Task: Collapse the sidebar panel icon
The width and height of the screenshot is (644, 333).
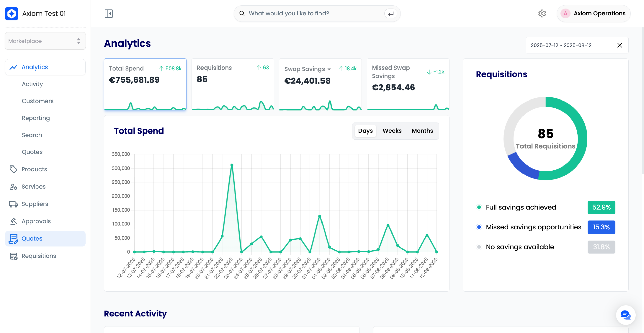Action: point(109,13)
